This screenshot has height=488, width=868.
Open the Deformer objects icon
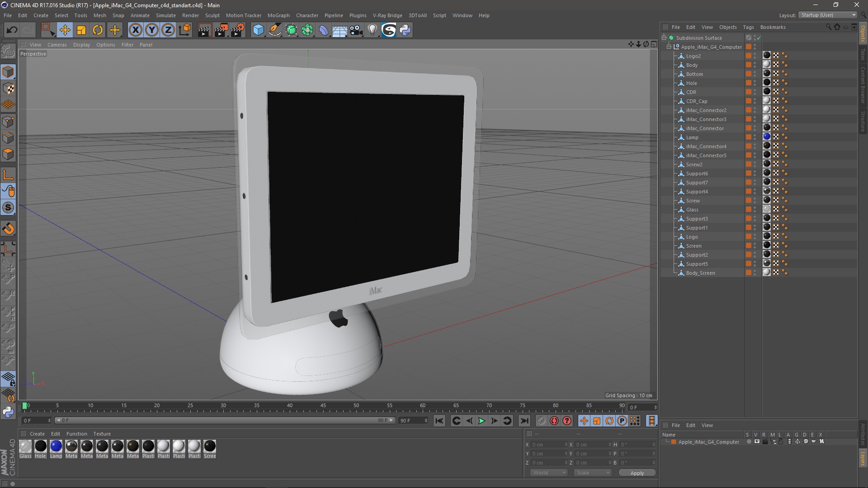[324, 30]
